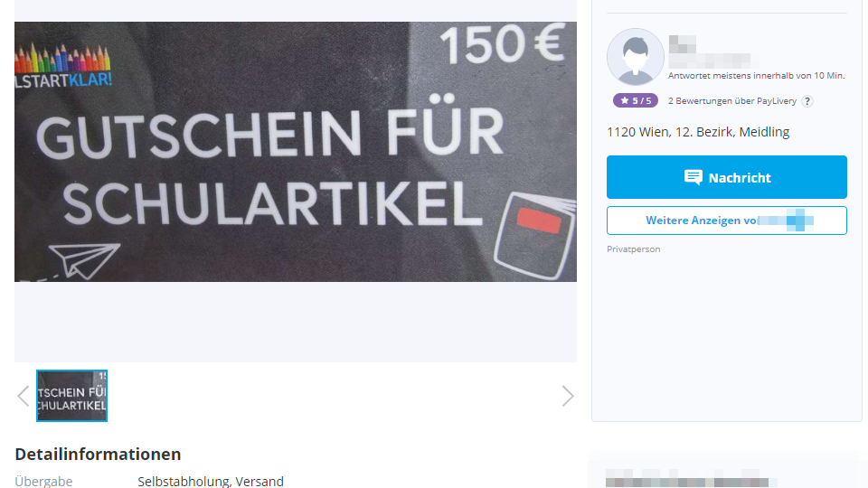The height and width of the screenshot is (488, 868).
Task: Open the 2 Bewertungen über PayLivery reviews
Action: 731,101
